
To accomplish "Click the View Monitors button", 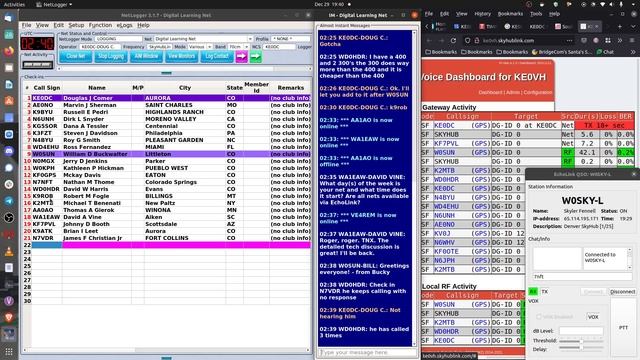I will pos(181,56).
